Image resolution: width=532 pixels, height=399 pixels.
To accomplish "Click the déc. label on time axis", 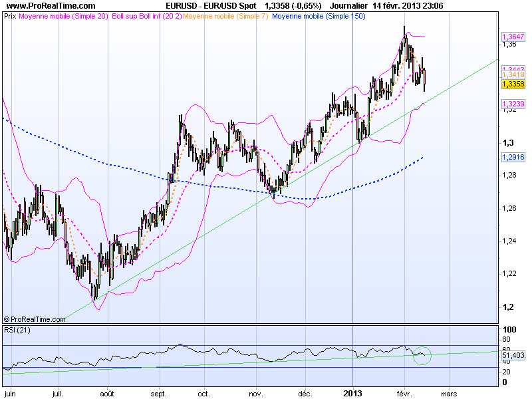I will [x=305, y=394].
